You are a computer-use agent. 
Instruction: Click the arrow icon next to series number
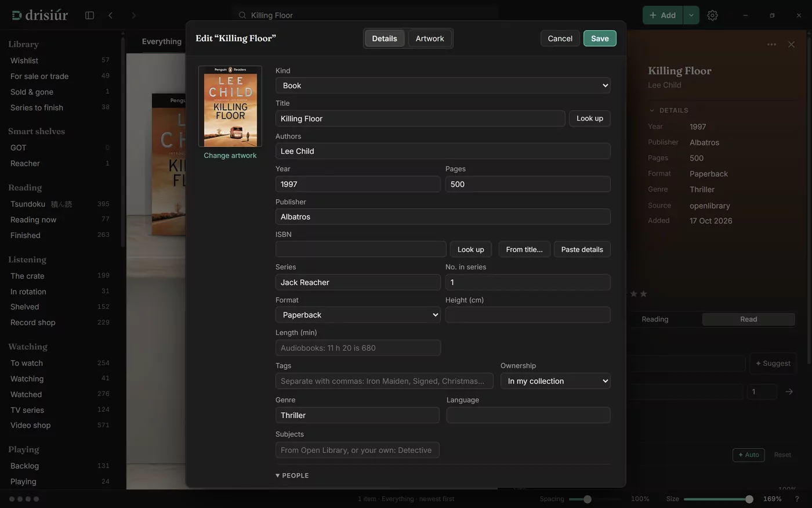point(789,392)
